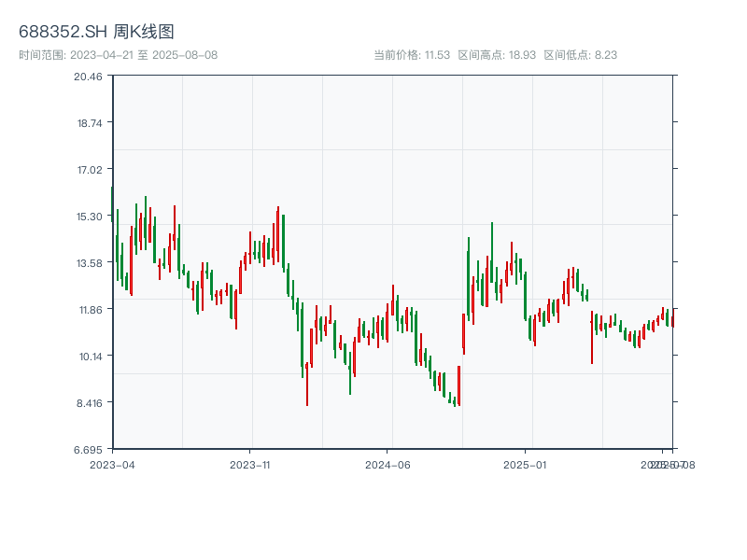Screen dimensions: 747x560
Task: Select the 11.86 y-axis tick label
Action: [88, 310]
